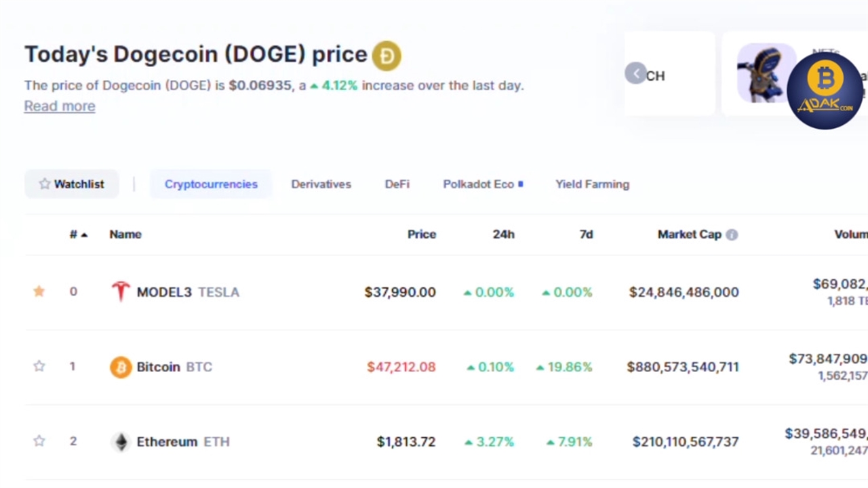Screen dimensions: 868x488
Task: Add Bitcoin to watchlist with star
Action: click(39, 367)
